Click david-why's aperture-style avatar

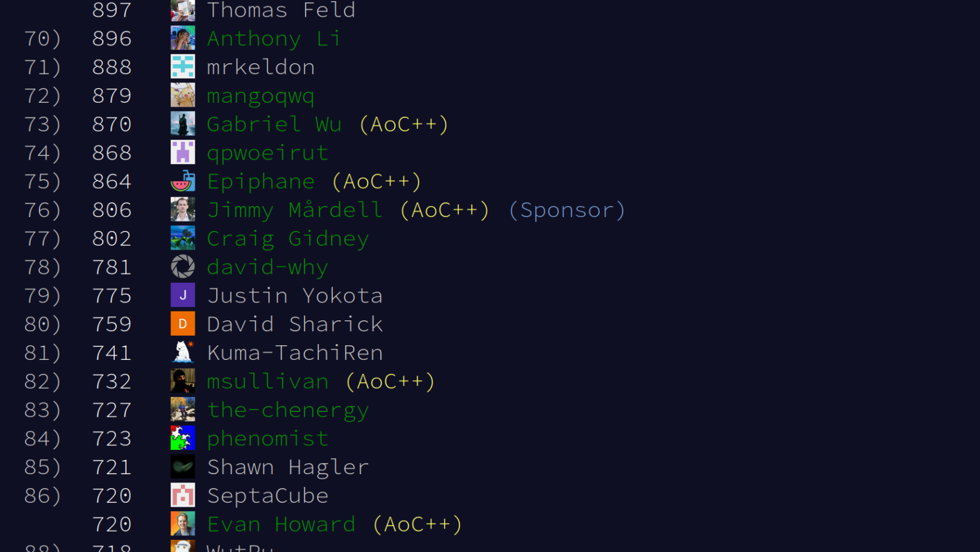182,267
